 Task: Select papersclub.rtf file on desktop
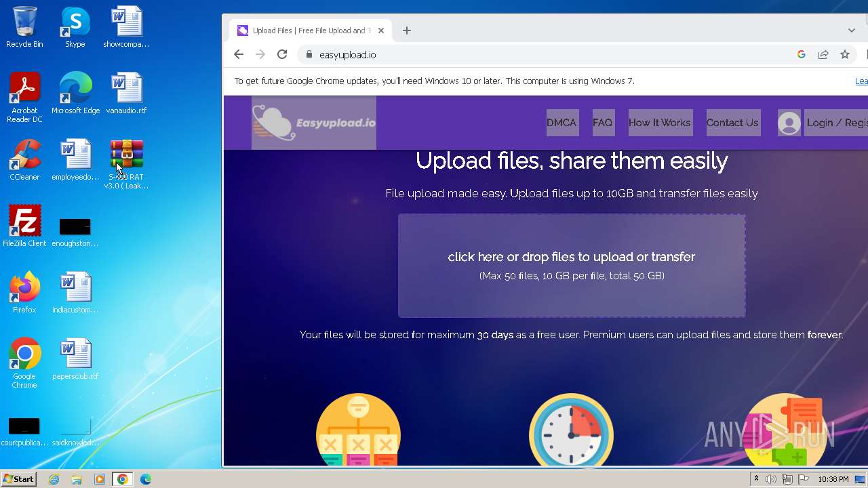75,359
